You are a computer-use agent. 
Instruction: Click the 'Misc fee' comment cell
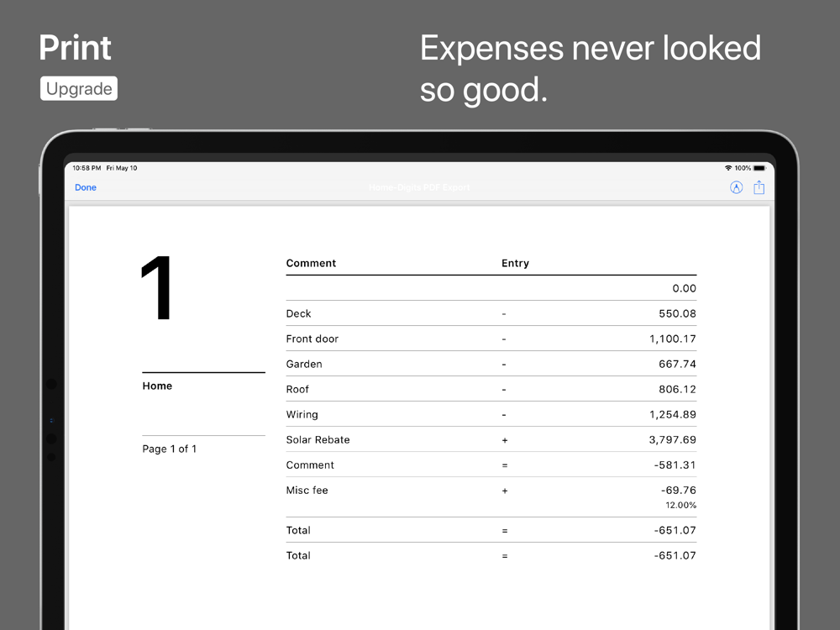[x=307, y=491]
